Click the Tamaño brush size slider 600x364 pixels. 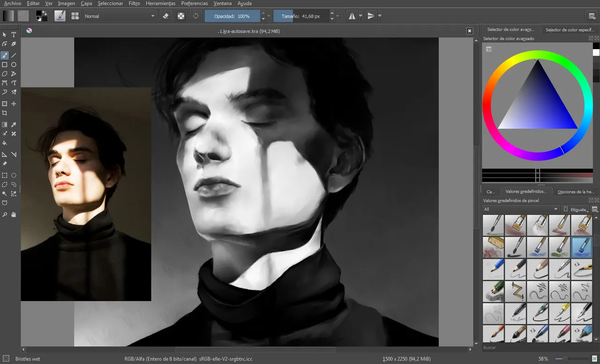click(301, 16)
